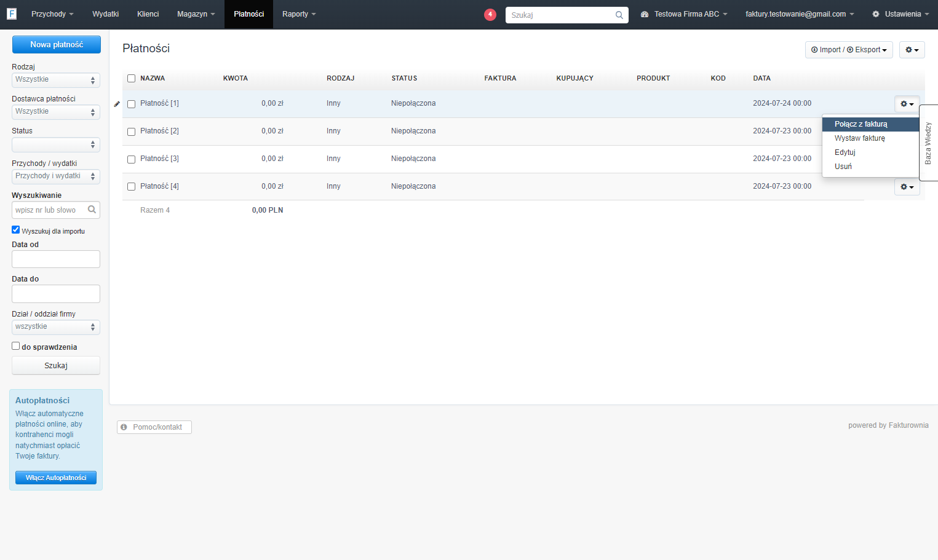Viewport: 938px width, 560px height.
Task: Click the search icon in Wyszukiwanie field
Action: 92,210
